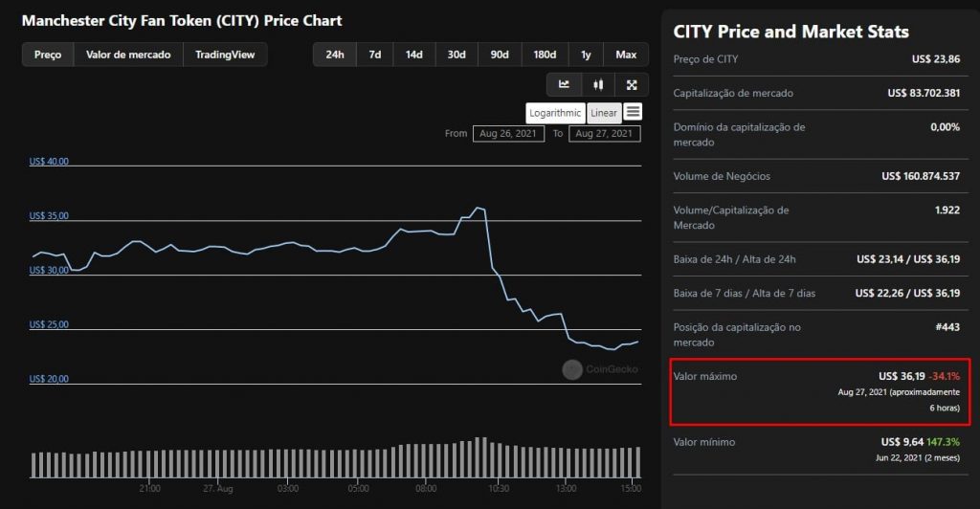Choose the 24h time range
This screenshot has height=509, width=980.
point(335,55)
